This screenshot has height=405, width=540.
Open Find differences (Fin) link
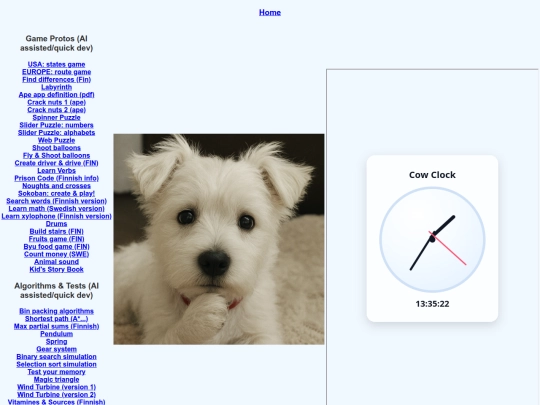pos(56,80)
